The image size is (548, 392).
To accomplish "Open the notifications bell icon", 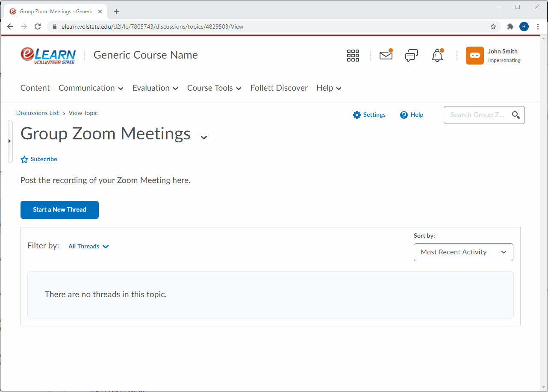I will (437, 56).
